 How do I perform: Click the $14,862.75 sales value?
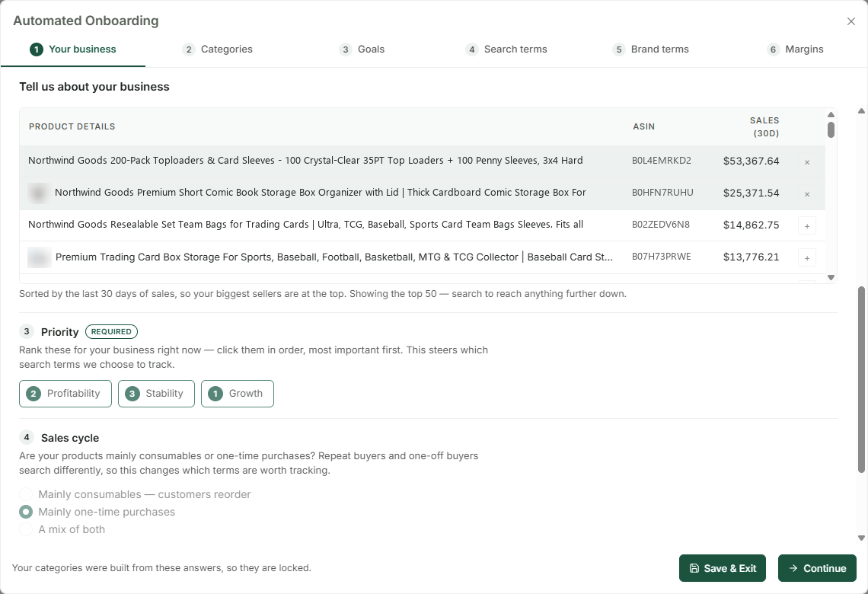(752, 225)
